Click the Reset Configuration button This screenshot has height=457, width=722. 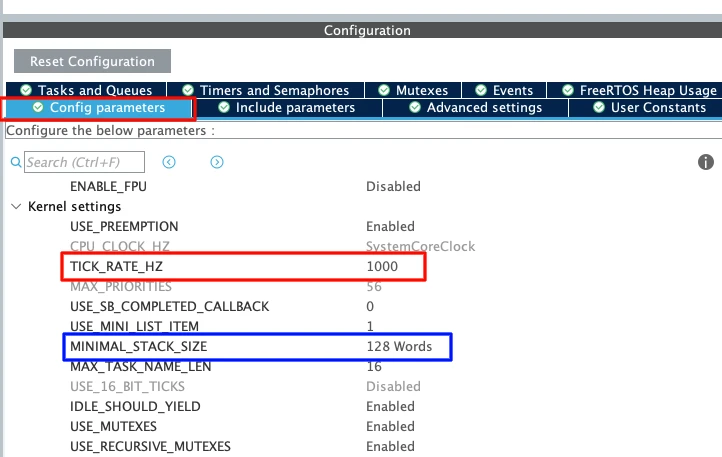(92, 61)
